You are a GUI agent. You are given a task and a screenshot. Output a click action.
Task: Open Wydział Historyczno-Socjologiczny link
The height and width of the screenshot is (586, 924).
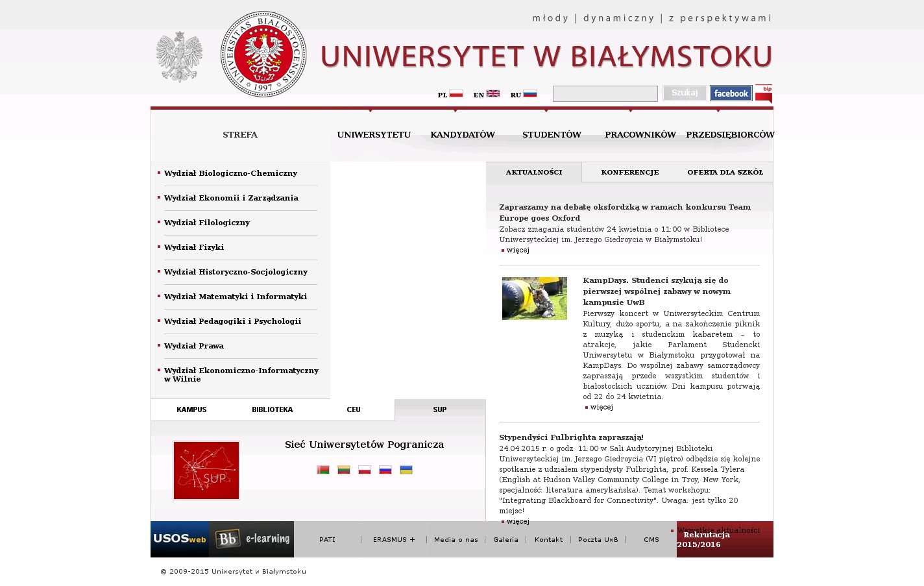pyautogui.click(x=236, y=272)
